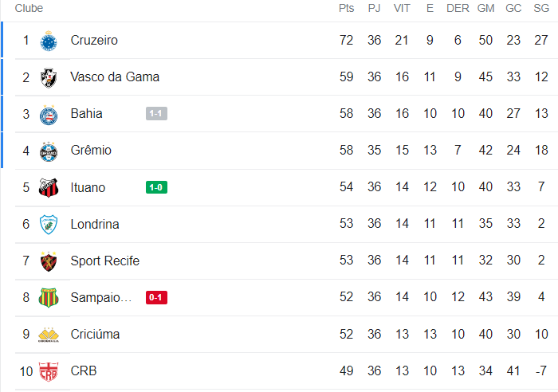Screen dimensions: 558x392
Task: Click the Criciúma club crest icon
Action: click(49, 335)
